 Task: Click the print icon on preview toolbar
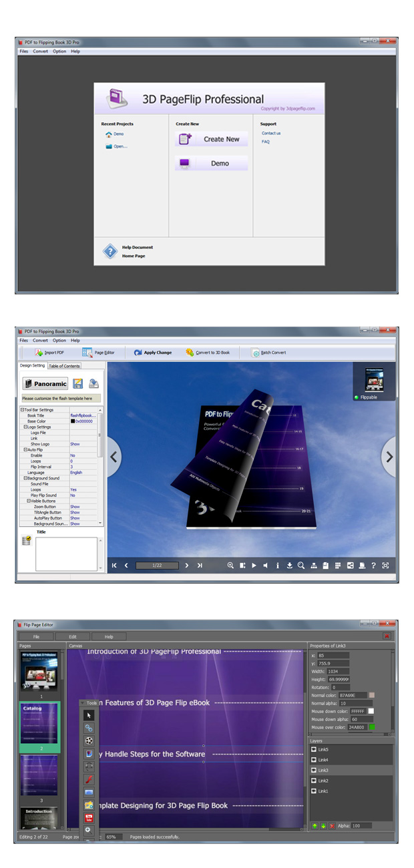361,566
